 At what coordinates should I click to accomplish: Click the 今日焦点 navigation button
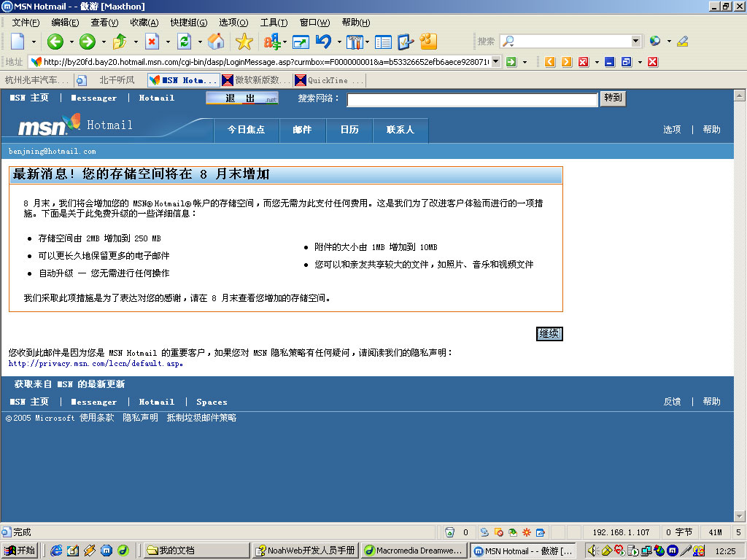coord(246,130)
